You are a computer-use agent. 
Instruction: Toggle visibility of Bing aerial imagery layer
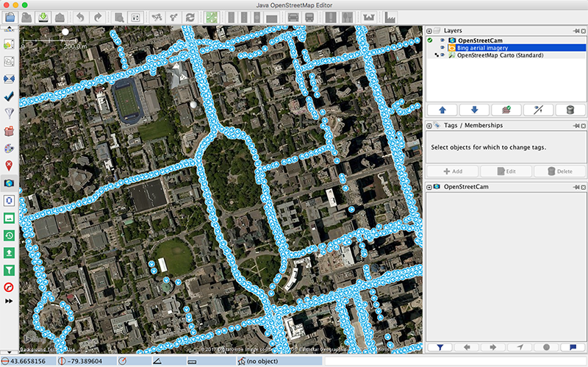coord(442,47)
